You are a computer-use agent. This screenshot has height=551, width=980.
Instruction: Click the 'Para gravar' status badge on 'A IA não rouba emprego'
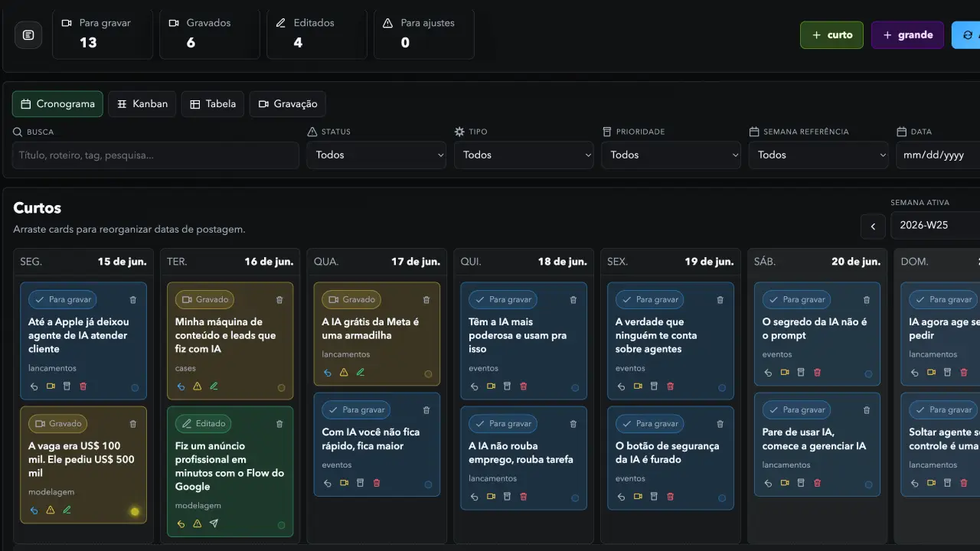[x=503, y=424]
